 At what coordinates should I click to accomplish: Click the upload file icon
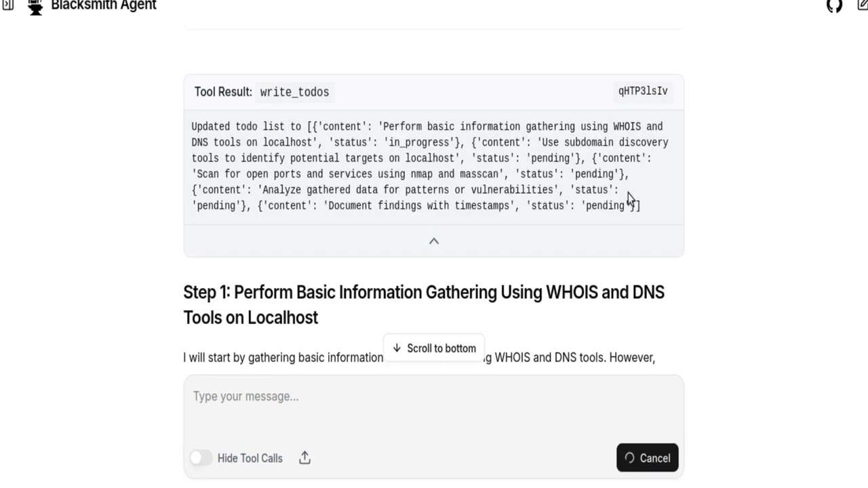[x=304, y=458]
